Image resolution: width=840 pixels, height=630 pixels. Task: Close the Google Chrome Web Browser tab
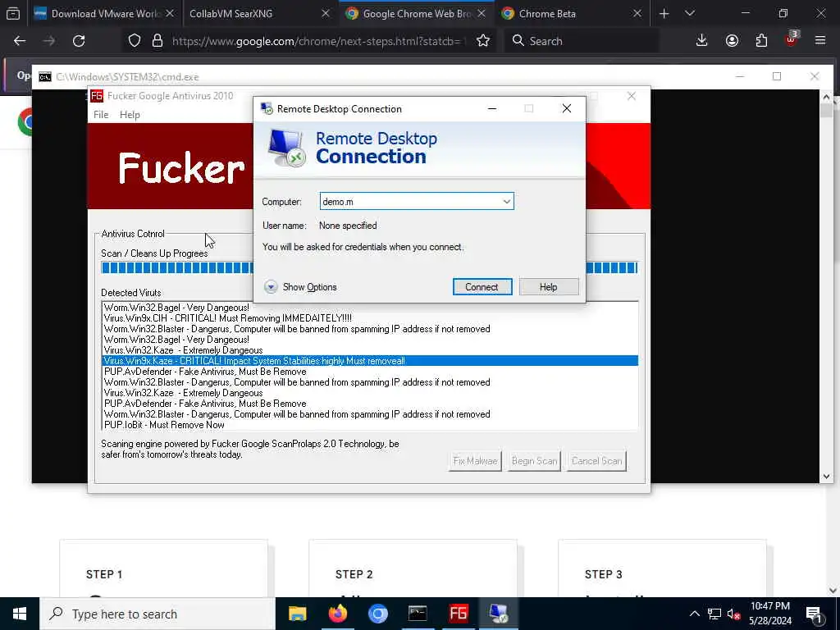point(481,13)
